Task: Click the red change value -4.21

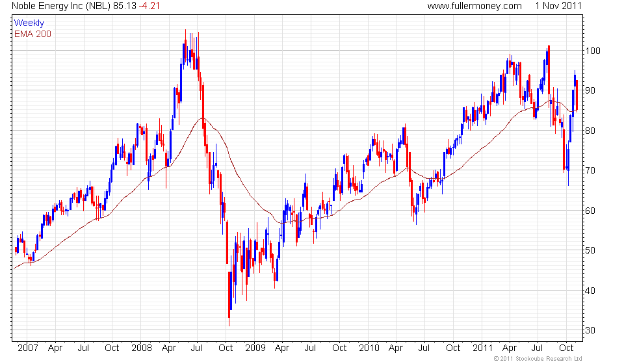Action: 149,6
